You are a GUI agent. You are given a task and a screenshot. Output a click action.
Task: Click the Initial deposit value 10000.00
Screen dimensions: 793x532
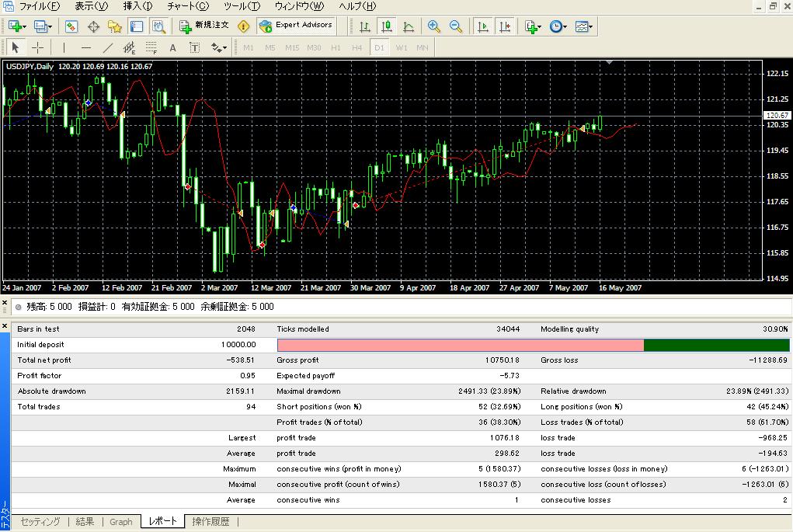pyautogui.click(x=238, y=344)
